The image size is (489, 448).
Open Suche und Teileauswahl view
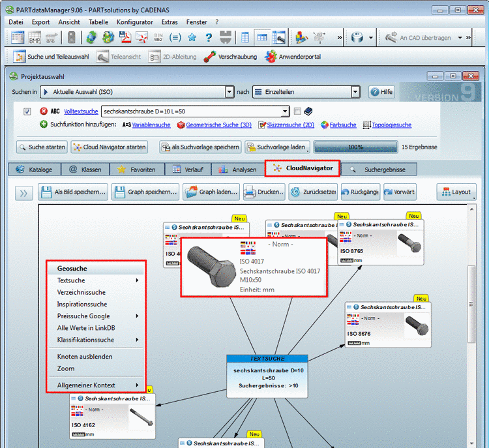coord(51,57)
